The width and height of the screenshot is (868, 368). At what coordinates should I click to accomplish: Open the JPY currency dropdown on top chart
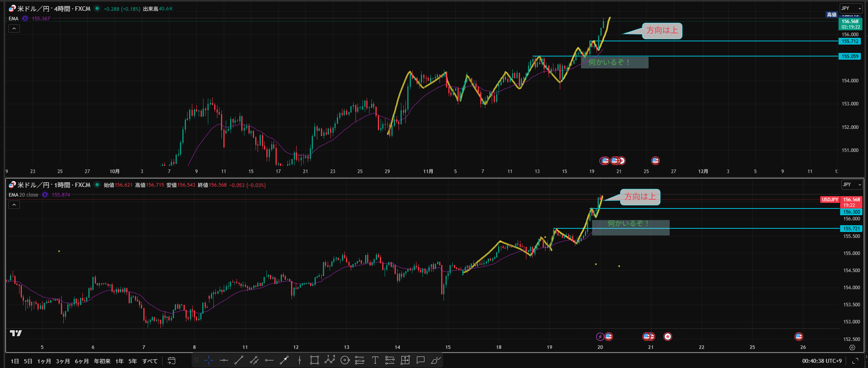click(850, 8)
